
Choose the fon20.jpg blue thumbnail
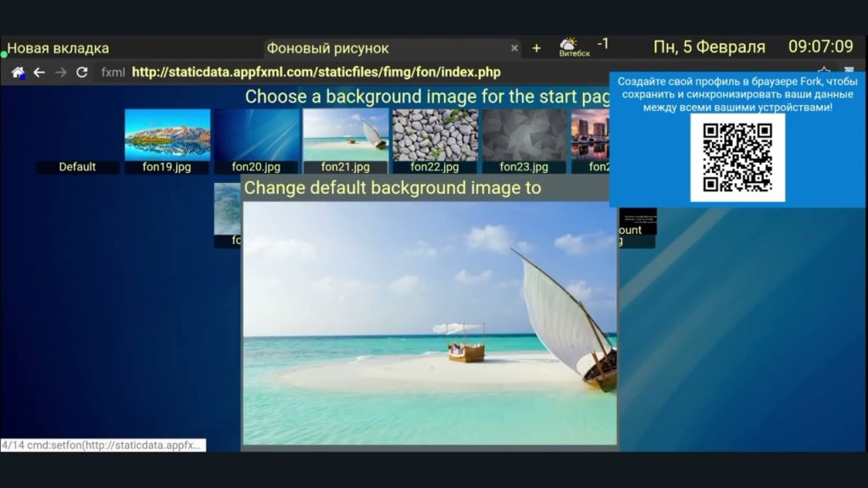coord(256,135)
